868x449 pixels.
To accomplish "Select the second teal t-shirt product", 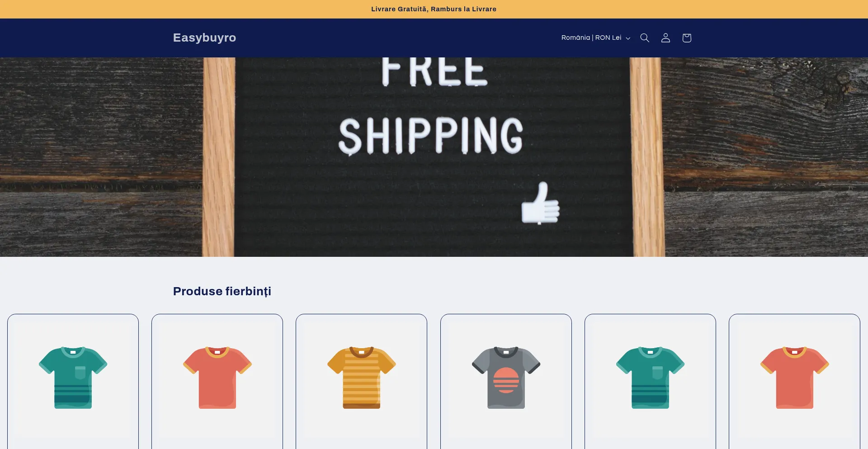I will point(650,381).
